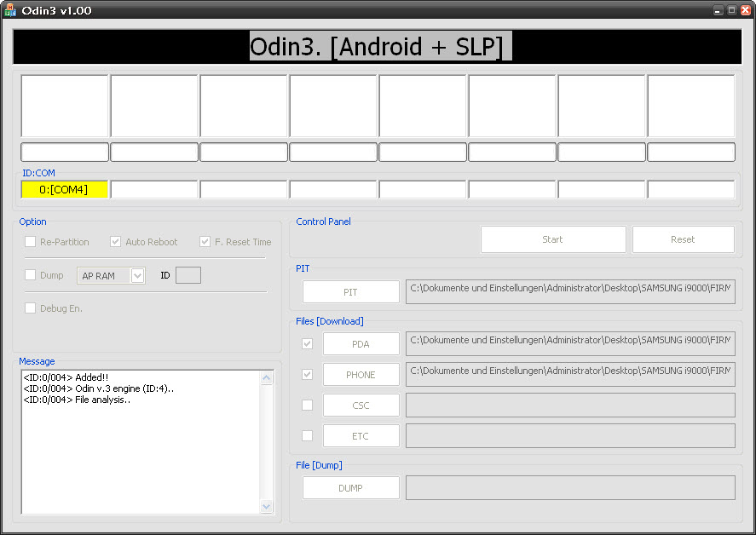This screenshot has width=756, height=535.
Task: Click the 'Odin v.3 engine (ID:4)..' log line
Action: (99, 388)
